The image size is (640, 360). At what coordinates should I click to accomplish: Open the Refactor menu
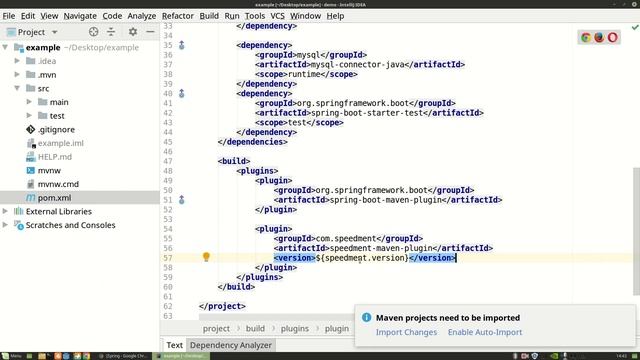pos(178,16)
